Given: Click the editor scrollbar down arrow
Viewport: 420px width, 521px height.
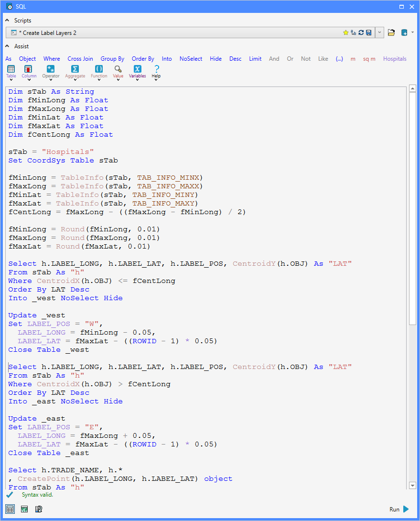Looking at the screenshot, I should 412,486.
